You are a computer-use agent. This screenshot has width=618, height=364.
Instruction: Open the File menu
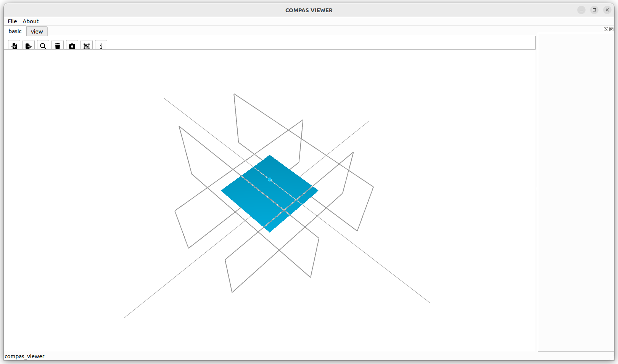[x=12, y=21]
